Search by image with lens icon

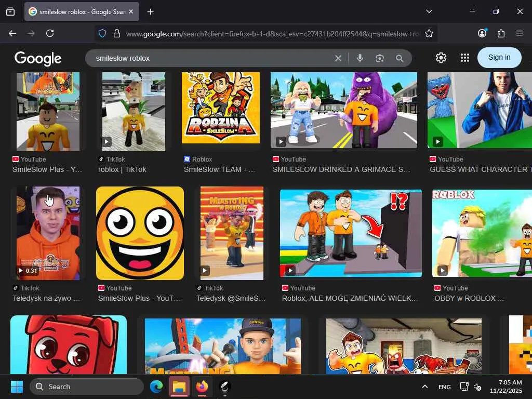[380, 58]
